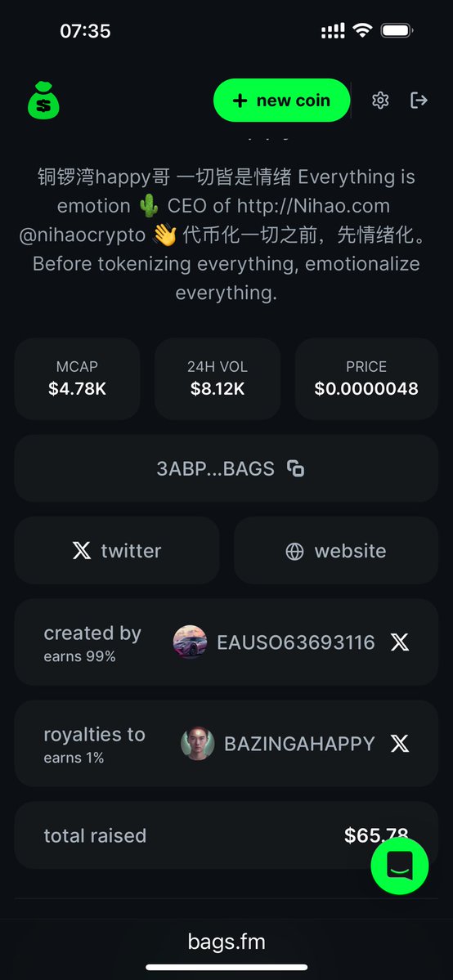Tap the green money bag logo
Screen dimensions: 453x980
[43, 100]
